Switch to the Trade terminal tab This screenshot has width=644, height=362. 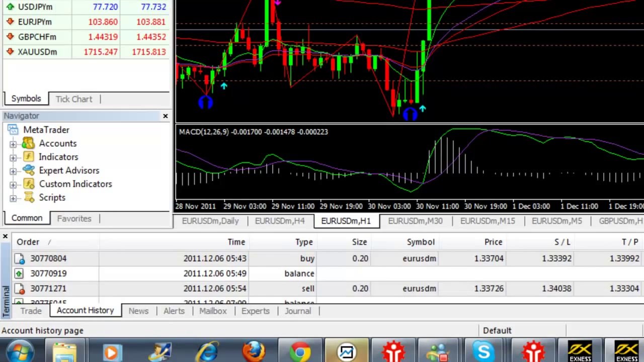point(31,311)
